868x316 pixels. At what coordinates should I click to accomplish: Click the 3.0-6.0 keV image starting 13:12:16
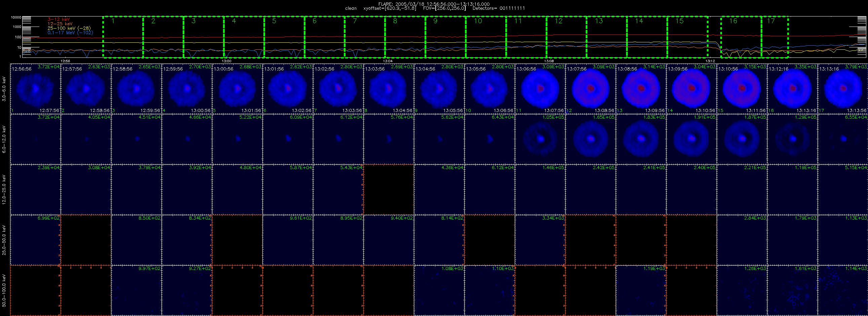[793, 88]
